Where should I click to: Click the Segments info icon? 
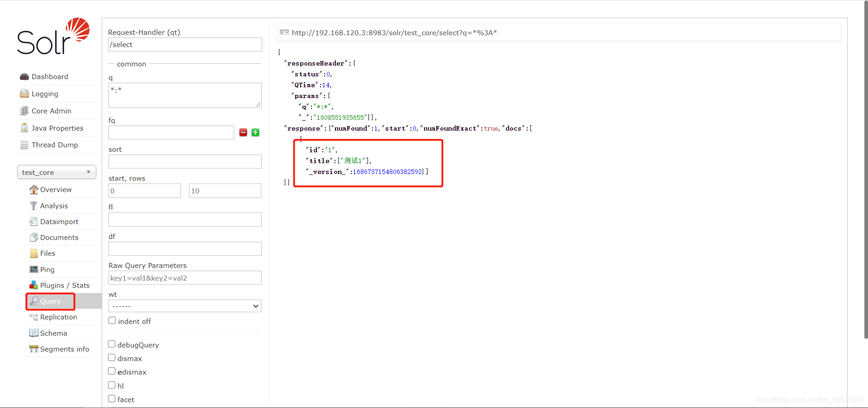coord(33,349)
